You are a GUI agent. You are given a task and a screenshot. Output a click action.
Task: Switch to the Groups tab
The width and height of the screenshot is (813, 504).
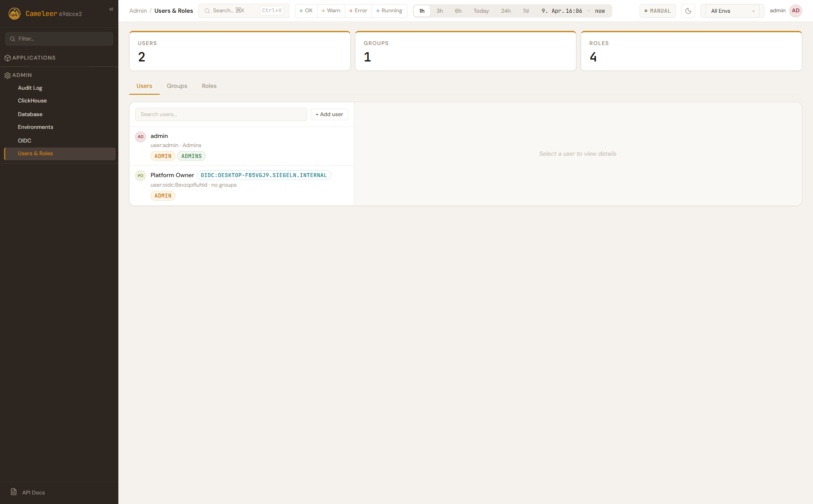[177, 86]
